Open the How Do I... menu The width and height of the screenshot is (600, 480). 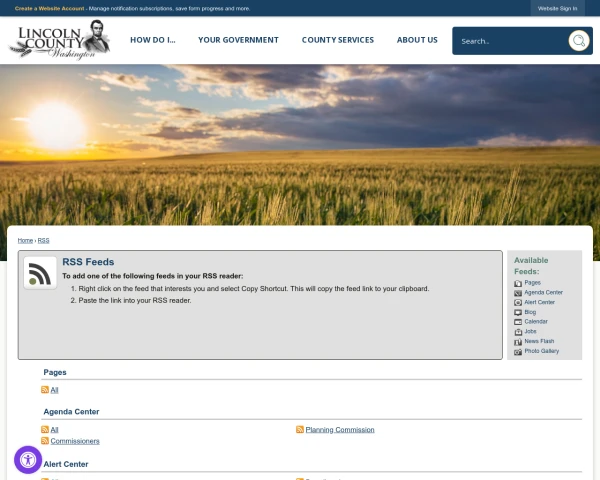pos(153,40)
